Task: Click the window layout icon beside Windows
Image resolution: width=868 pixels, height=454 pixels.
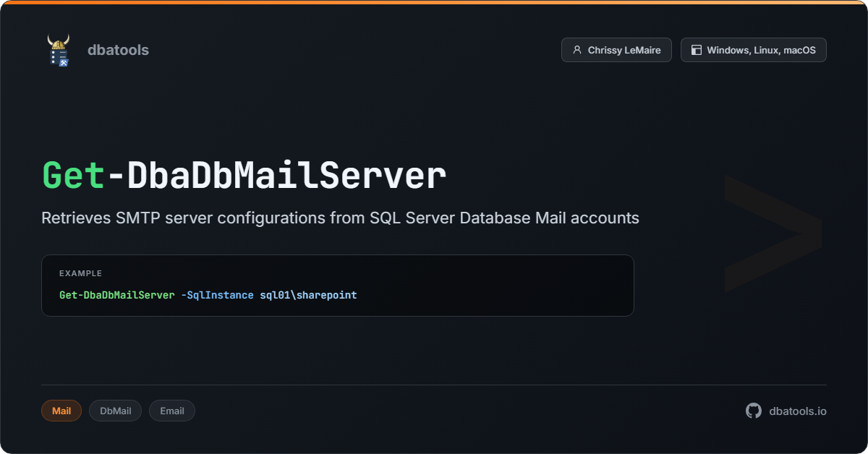Action: tap(697, 50)
